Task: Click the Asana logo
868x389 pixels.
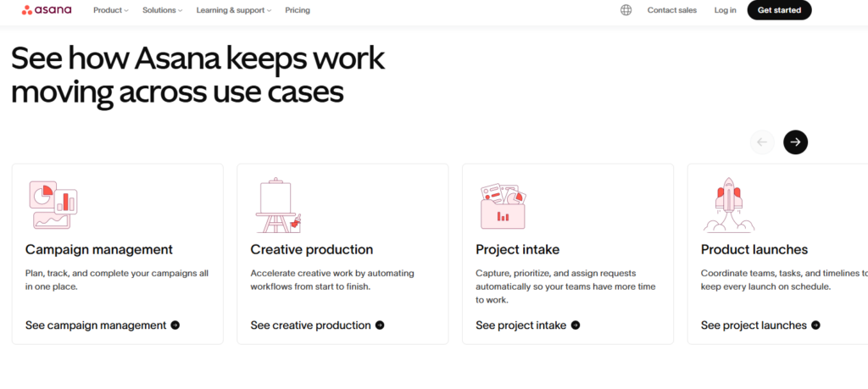Action: [47, 10]
